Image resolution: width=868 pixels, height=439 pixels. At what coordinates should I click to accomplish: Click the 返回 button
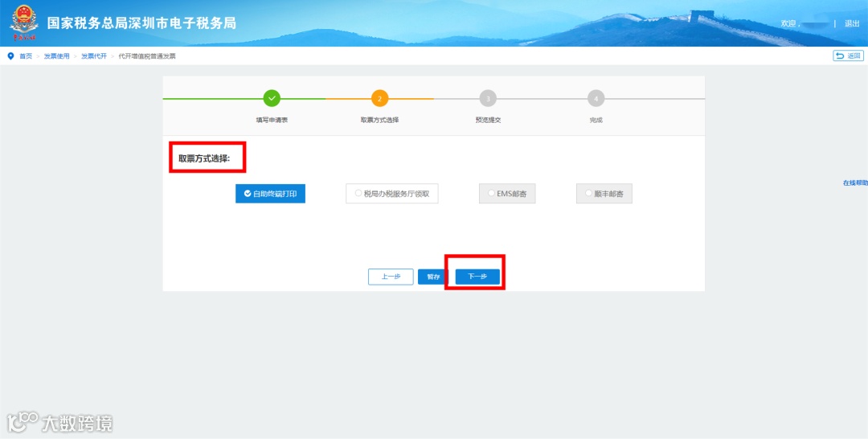coord(848,55)
